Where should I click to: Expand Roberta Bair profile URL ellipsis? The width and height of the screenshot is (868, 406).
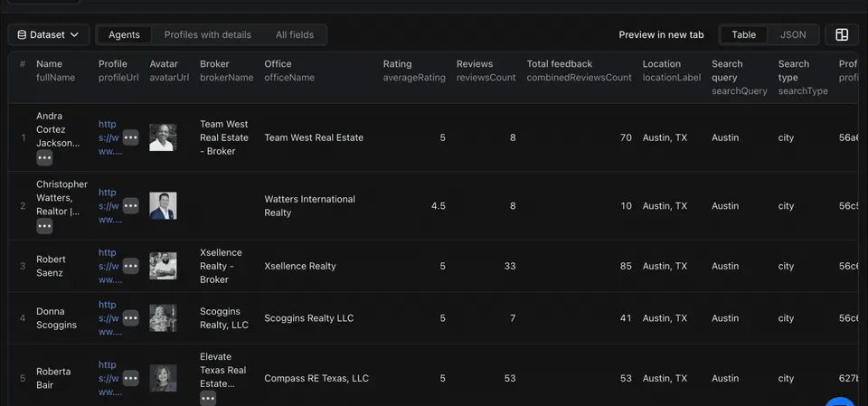[130, 378]
